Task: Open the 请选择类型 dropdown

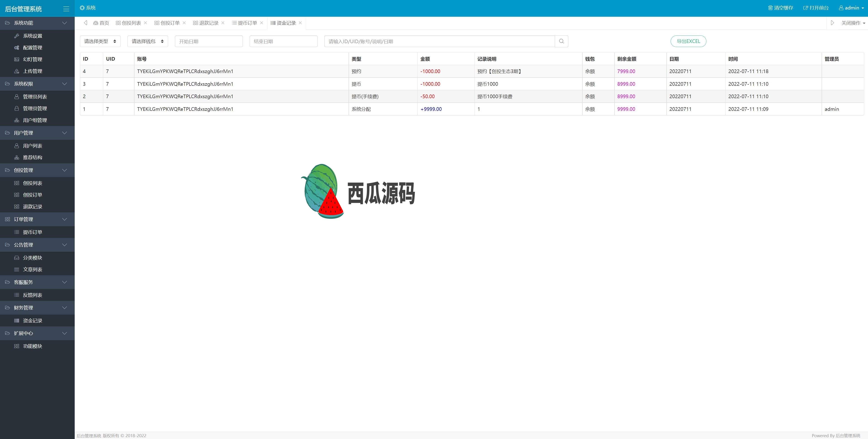Action: point(100,41)
